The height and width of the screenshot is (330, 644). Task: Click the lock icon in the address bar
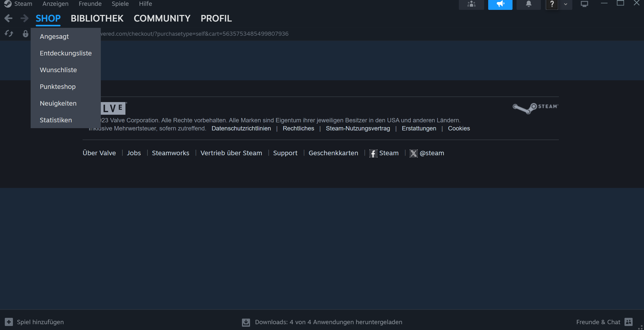tap(25, 33)
